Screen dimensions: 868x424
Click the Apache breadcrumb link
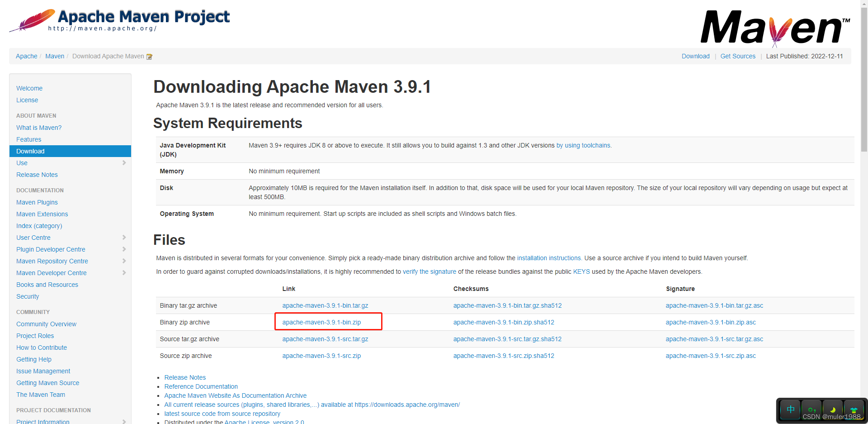[x=27, y=56]
